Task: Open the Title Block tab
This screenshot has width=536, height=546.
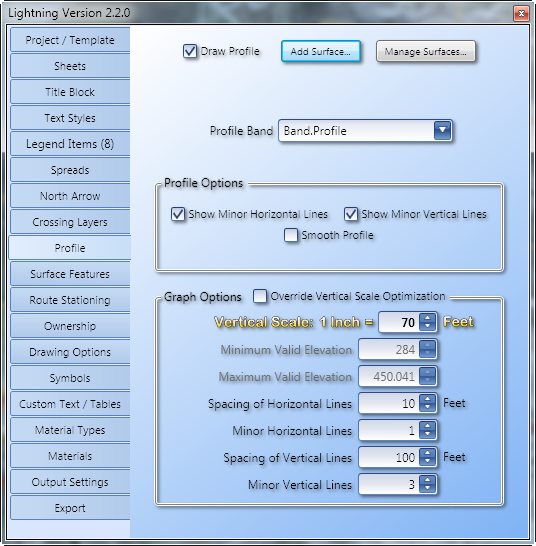Action: pyautogui.click(x=70, y=92)
